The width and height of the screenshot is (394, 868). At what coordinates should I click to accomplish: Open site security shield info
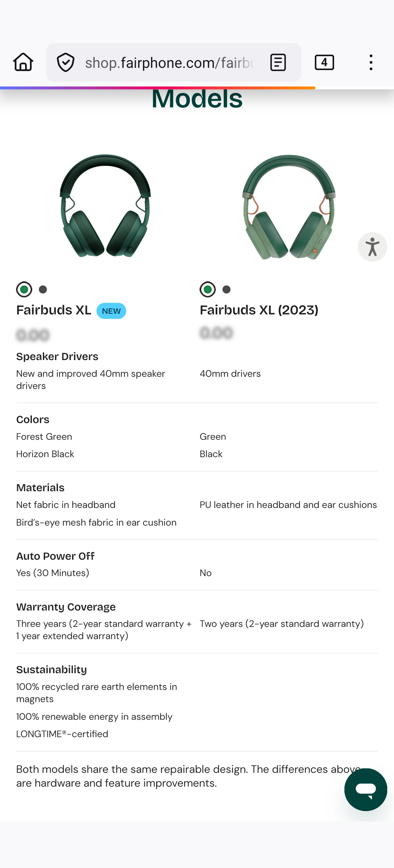[x=65, y=62]
